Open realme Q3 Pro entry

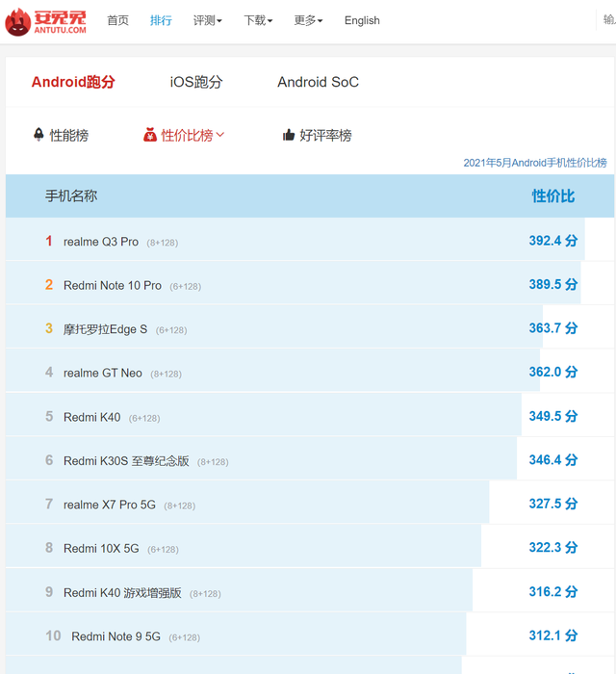pyautogui.click(x=101, y=242)
